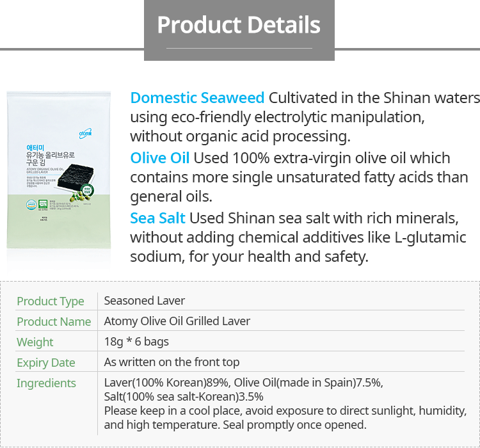The height and width of the screenshot is (448, 480).
Task: Click the storage instructions paragraph
Action: 285,418
